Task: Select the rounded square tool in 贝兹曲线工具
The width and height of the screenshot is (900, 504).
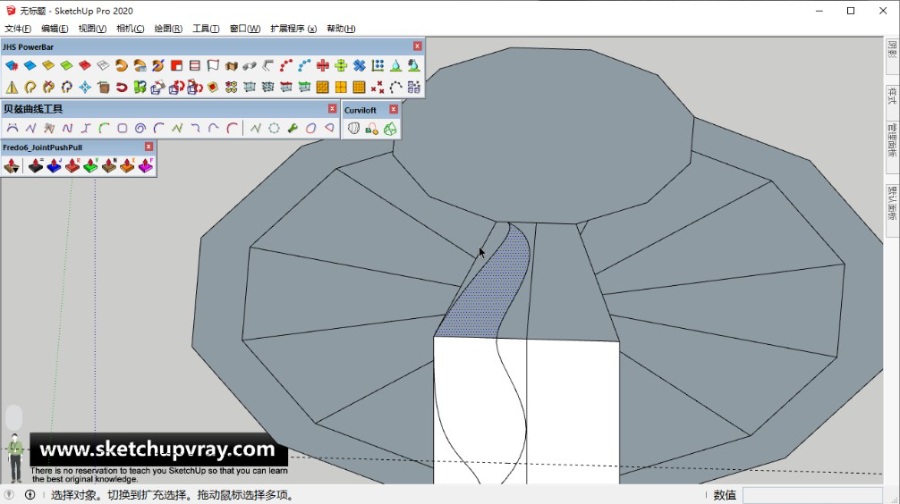Action: (122, 128)
